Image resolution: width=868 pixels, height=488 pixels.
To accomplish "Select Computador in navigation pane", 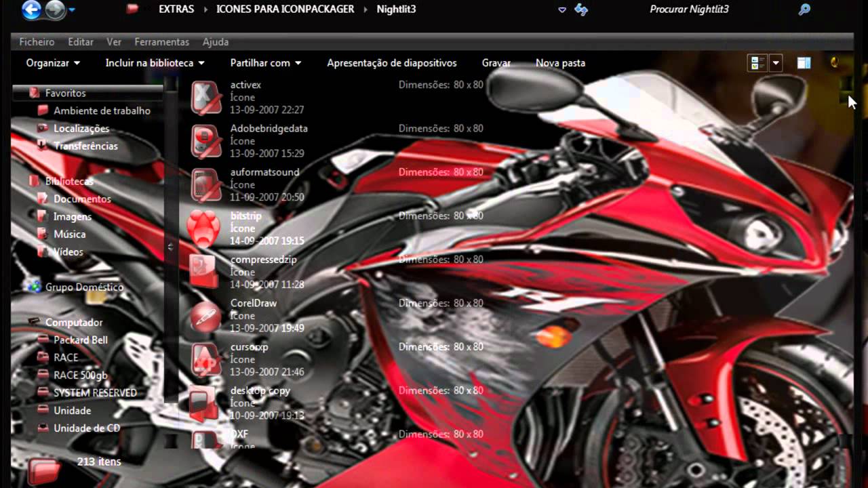I will click(74, 322).
